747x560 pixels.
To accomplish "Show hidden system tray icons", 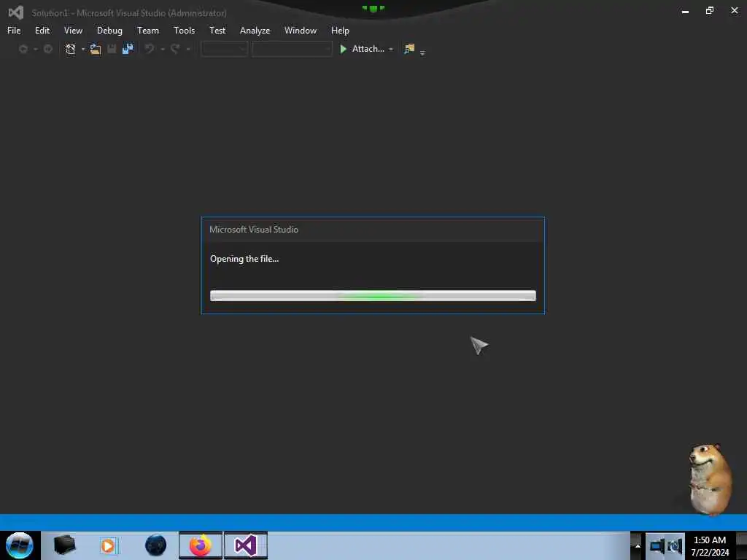I will (x=638, y=545).
